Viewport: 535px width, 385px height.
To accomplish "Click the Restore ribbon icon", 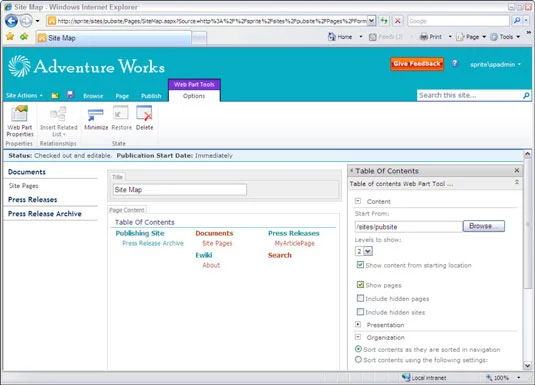I will point(121,113).
